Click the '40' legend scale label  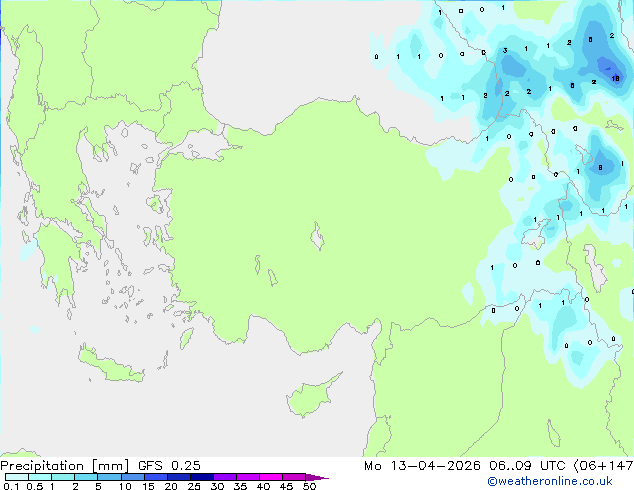coord(263,486)
